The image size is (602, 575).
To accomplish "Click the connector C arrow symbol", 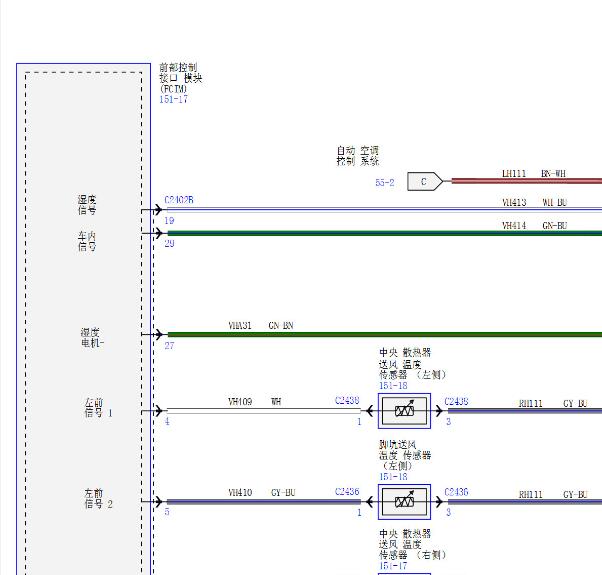I will (x=425, y=181).
